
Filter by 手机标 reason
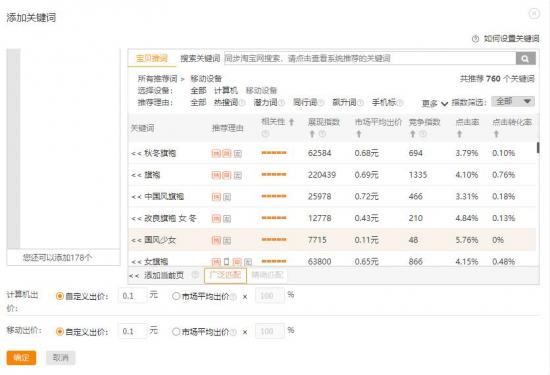[384, 102]
